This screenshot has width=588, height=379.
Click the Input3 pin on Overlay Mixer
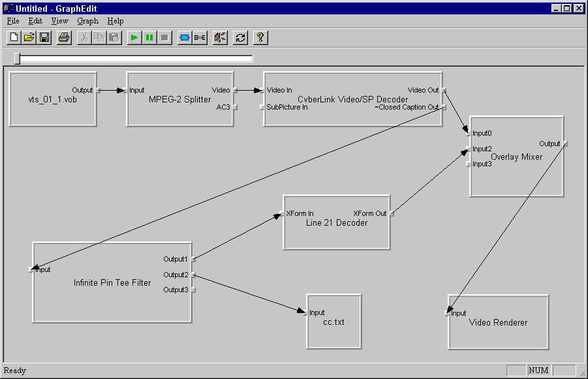[x=468, y=164]
